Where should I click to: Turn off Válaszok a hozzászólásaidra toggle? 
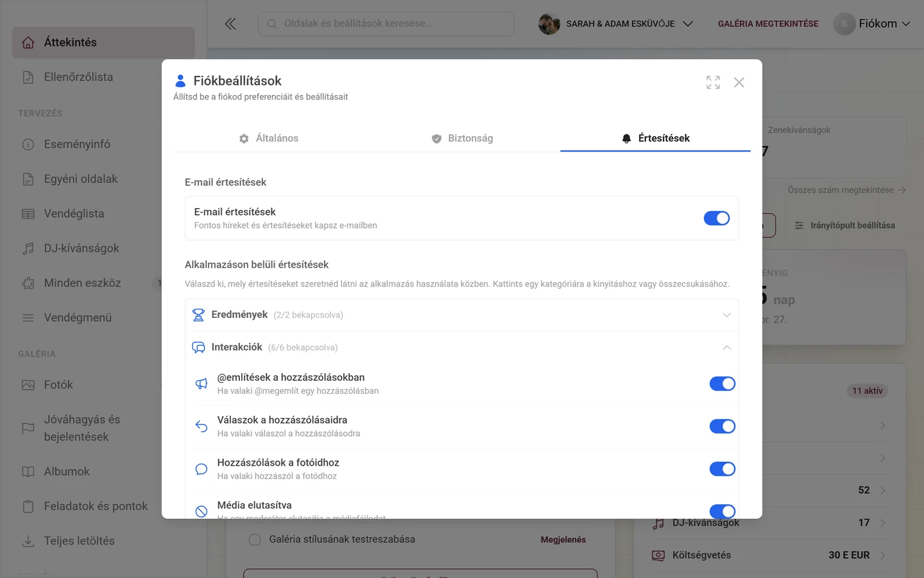723,426
